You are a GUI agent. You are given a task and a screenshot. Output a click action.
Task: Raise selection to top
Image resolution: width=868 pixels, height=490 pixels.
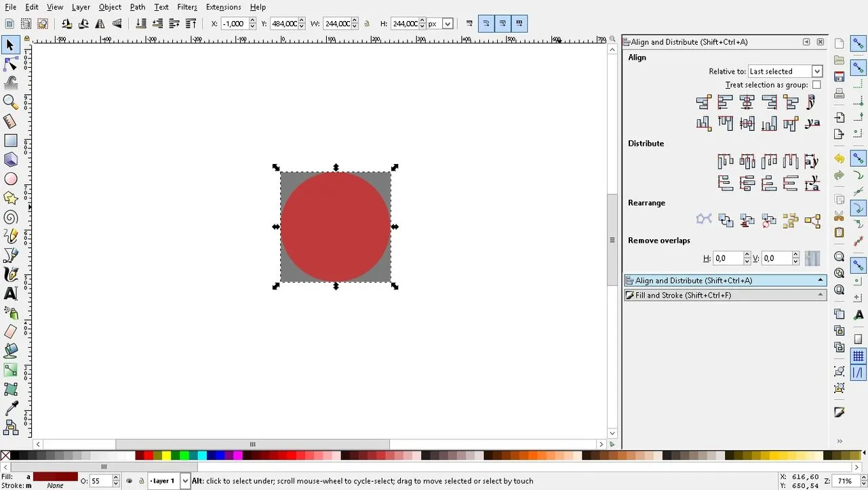coord(191,23)
